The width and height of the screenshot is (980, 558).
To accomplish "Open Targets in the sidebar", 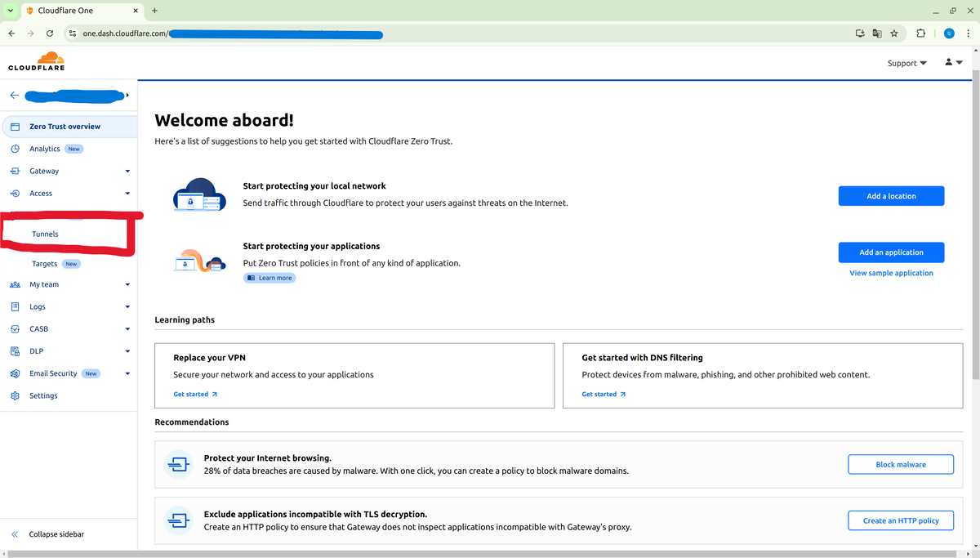I will 45,264.
